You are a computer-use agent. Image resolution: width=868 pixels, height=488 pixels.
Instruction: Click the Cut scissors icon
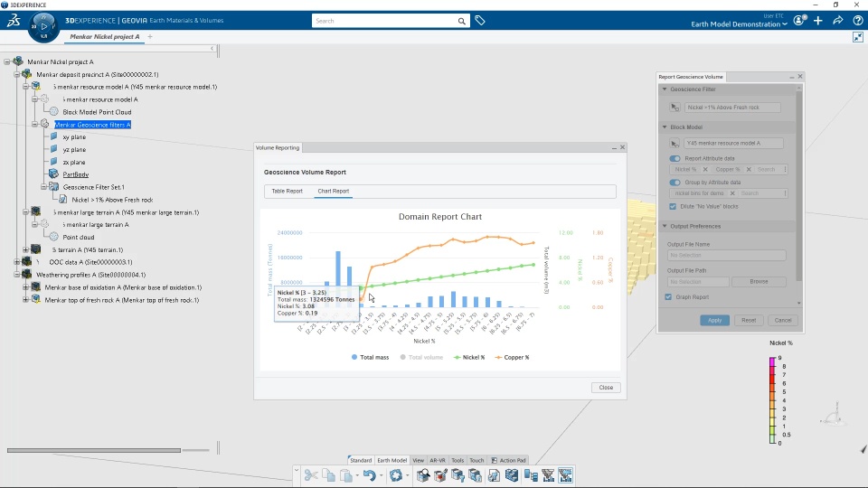[x=311, y=475]
